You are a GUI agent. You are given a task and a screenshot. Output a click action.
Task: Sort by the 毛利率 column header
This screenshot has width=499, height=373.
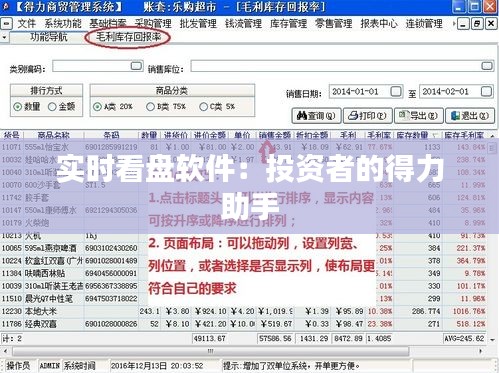(x=379, y=135)
